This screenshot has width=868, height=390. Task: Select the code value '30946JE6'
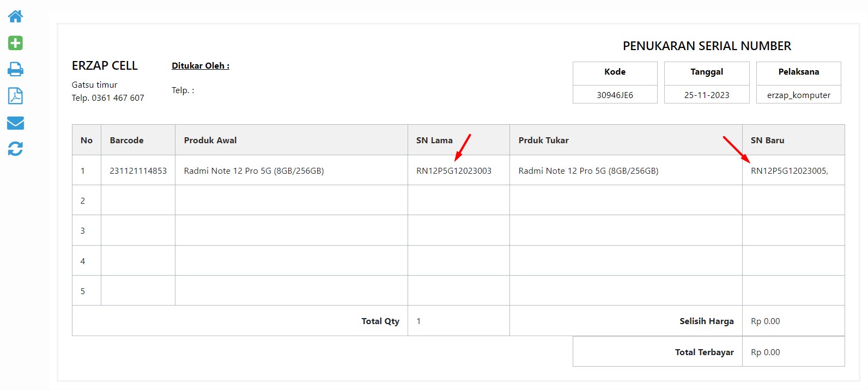pyautogui.click(x=615, y=95)
